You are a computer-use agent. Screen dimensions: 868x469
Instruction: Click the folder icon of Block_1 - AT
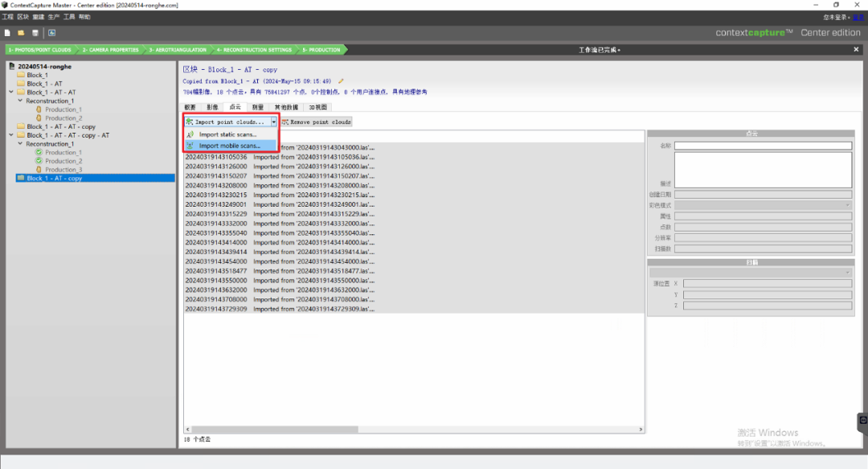click(21, 84)
